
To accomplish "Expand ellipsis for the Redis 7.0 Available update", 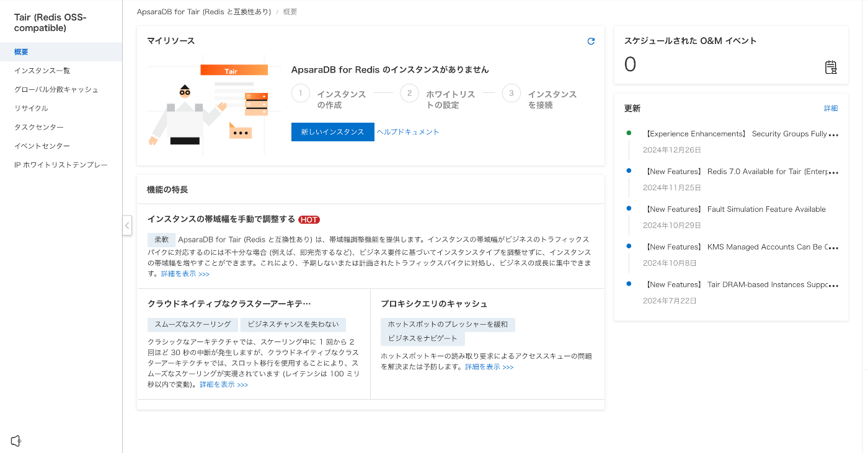I will point(833,172).
